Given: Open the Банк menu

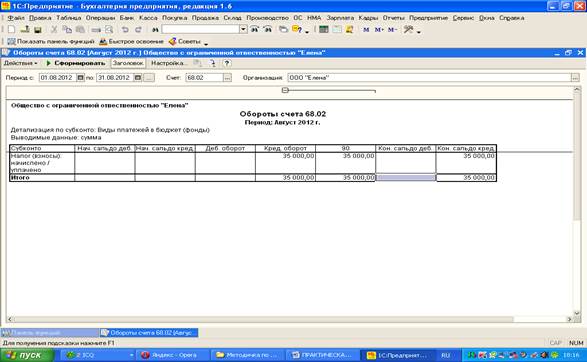Looking at the screenshot, I should click(127, 18).
